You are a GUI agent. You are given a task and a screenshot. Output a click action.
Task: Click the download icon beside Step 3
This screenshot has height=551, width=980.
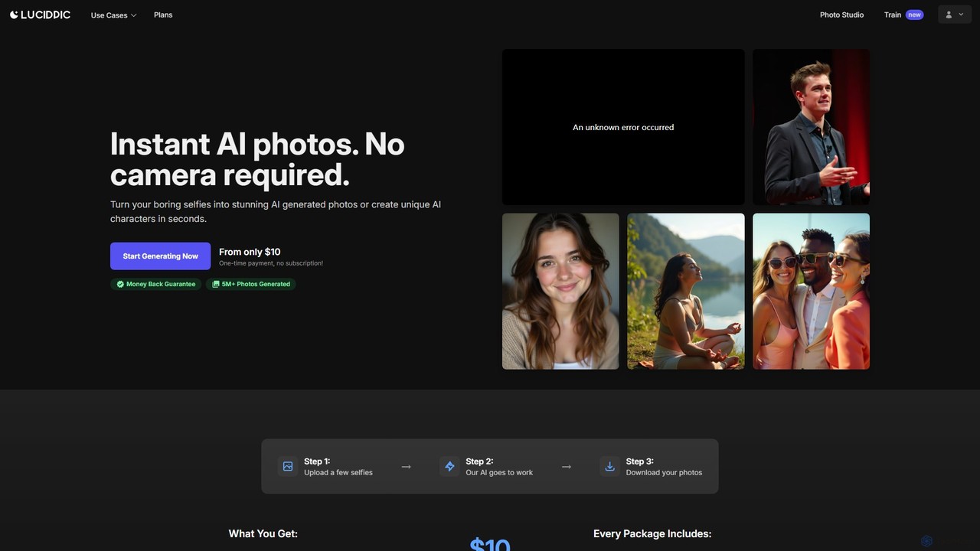point(609,466)
